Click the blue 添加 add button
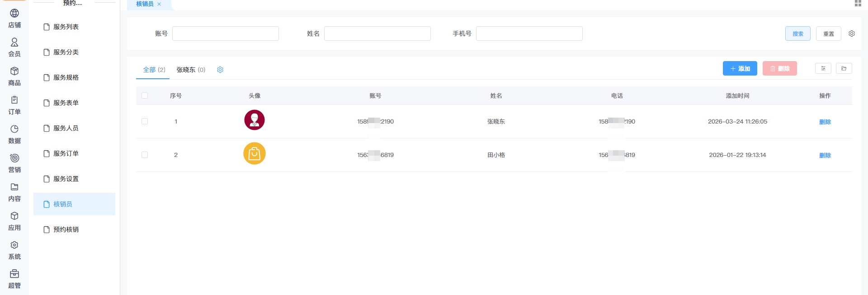Screen dimensions: 868x295 click(x=740, y=68)
